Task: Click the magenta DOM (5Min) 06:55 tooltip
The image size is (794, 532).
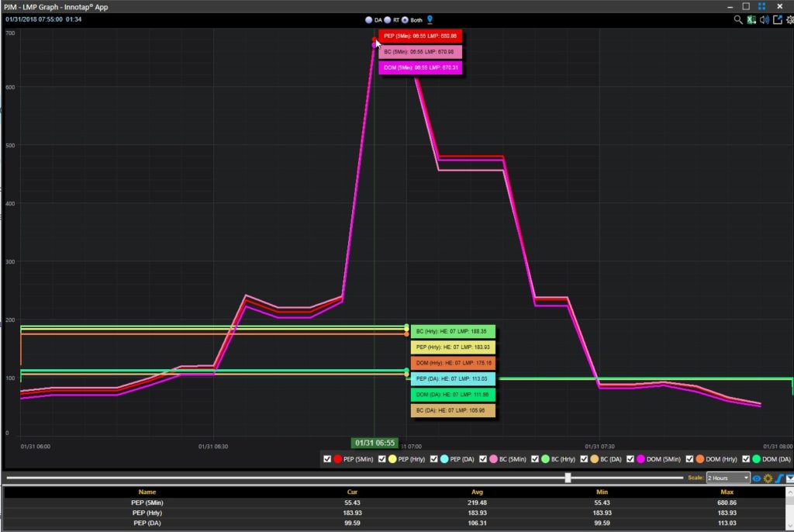Action: tap(420, 67)
